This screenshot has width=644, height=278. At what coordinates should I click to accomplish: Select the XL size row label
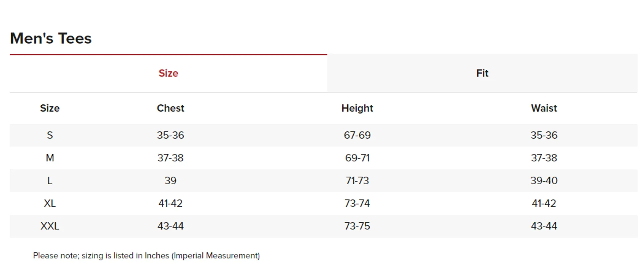point(50,203)
